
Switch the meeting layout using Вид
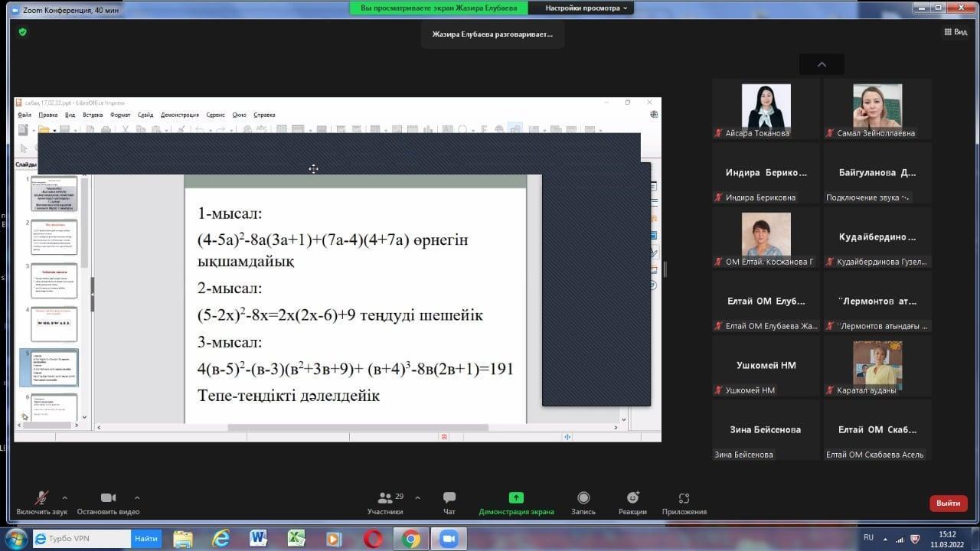click(955, 32)
